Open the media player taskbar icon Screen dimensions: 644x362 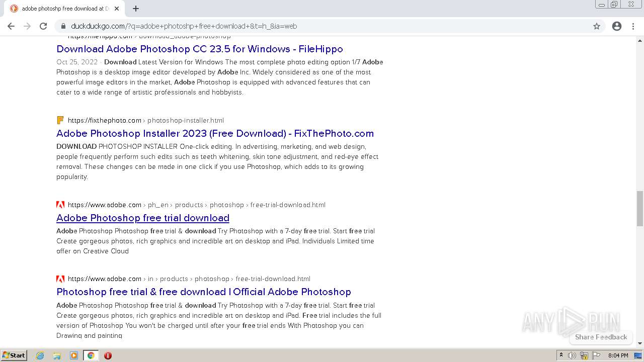coord(74,355)
